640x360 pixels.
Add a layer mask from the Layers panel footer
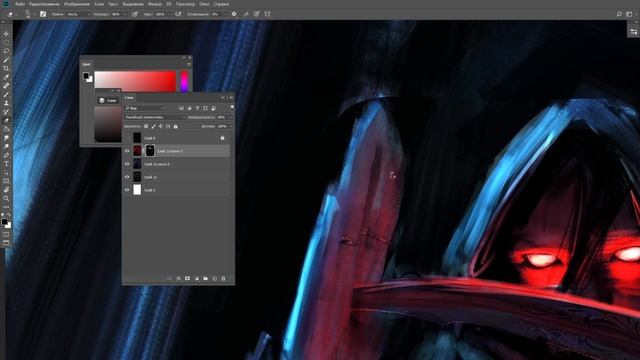click(187, 278)
